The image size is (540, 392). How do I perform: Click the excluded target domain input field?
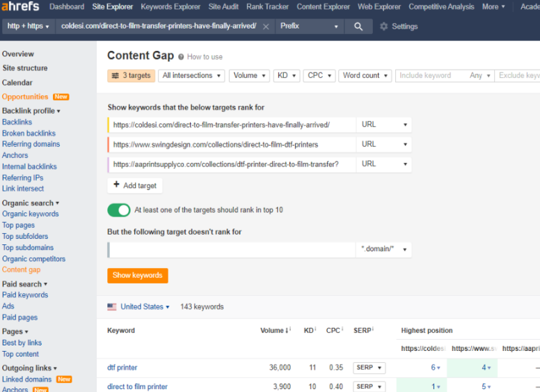pos(232,250)
